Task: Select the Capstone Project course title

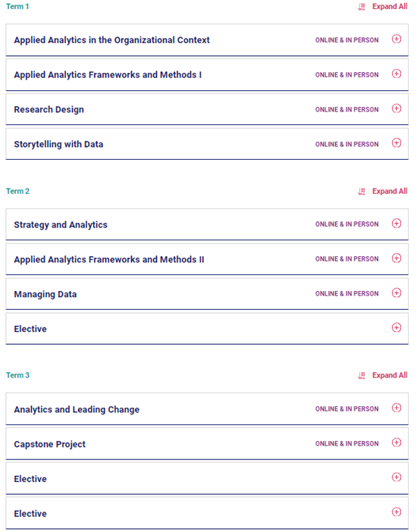Action: coord(49,444)
